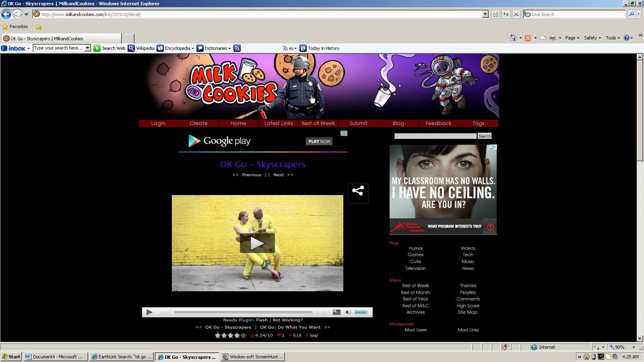Open the Favorites star panel
Screen dimensions: 644x362
click(15, 27)
